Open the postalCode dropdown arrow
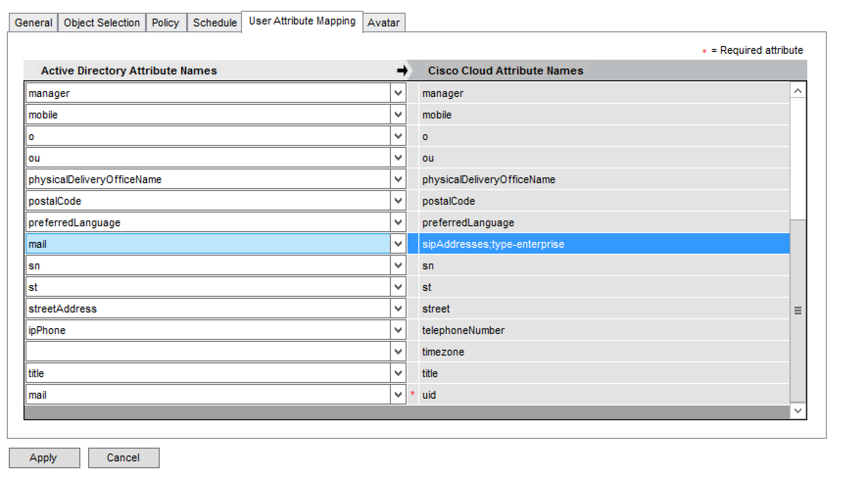The width and height of the screenshot is (868, 479). (398, 200)
